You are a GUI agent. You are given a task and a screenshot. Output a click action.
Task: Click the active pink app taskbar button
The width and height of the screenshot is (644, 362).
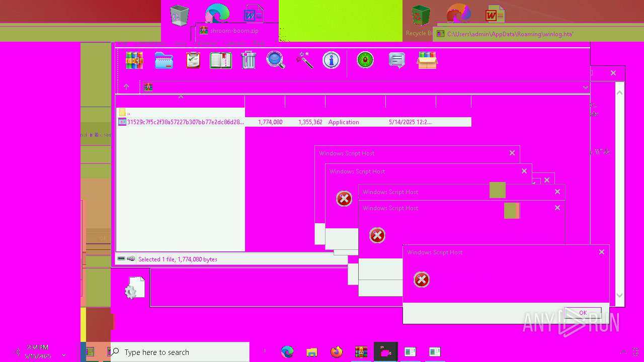pyautogui.click(x=386, y=352)
